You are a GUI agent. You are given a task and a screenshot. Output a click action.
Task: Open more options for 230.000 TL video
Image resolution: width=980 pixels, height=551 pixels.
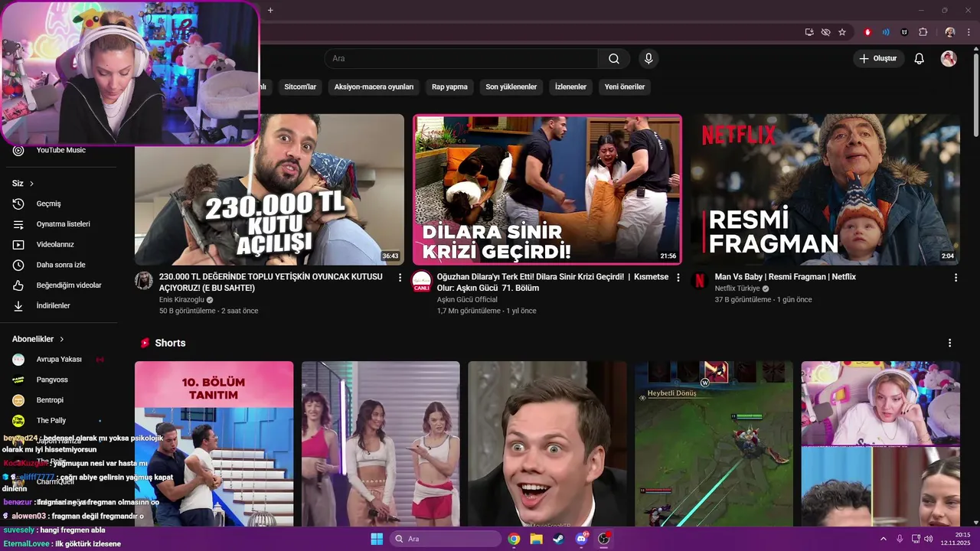tap(400, 278)
